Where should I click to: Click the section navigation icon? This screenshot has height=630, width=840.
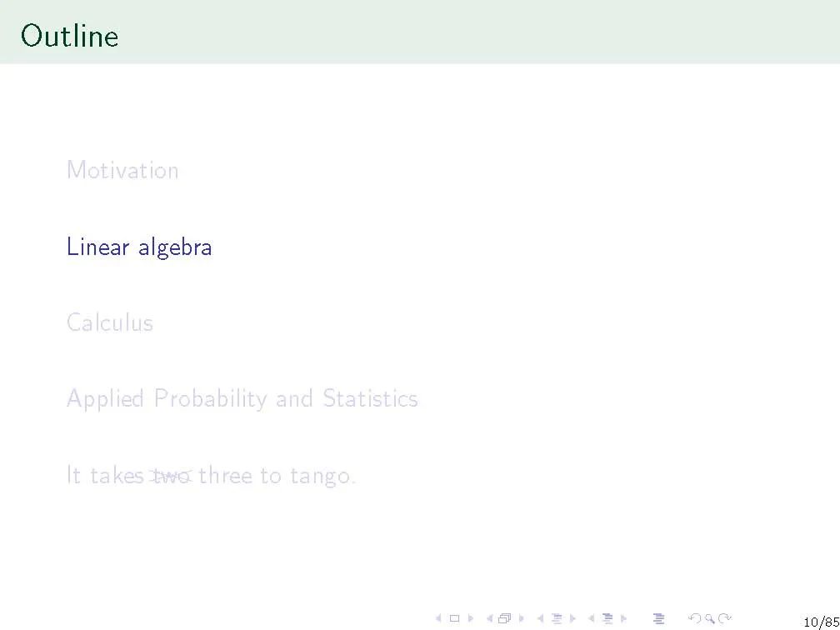[x=607, y=619]
